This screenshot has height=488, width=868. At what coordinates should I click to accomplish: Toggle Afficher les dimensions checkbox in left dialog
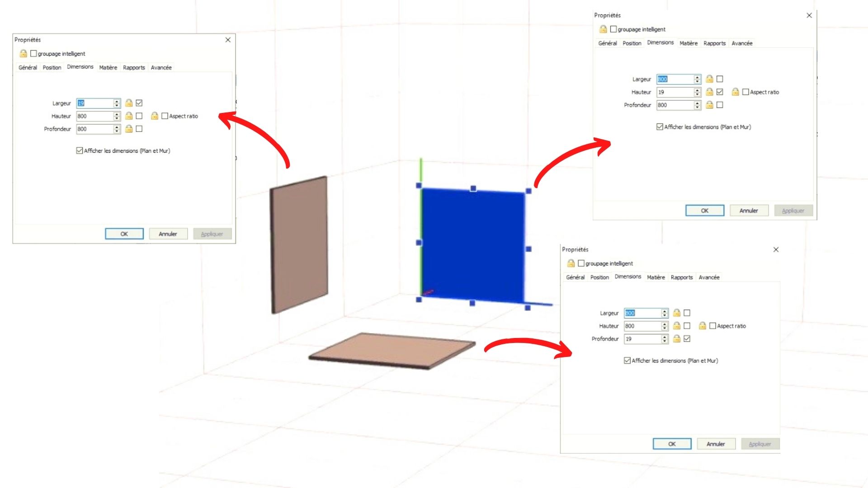pyautogui.click(x=80, y=151)
